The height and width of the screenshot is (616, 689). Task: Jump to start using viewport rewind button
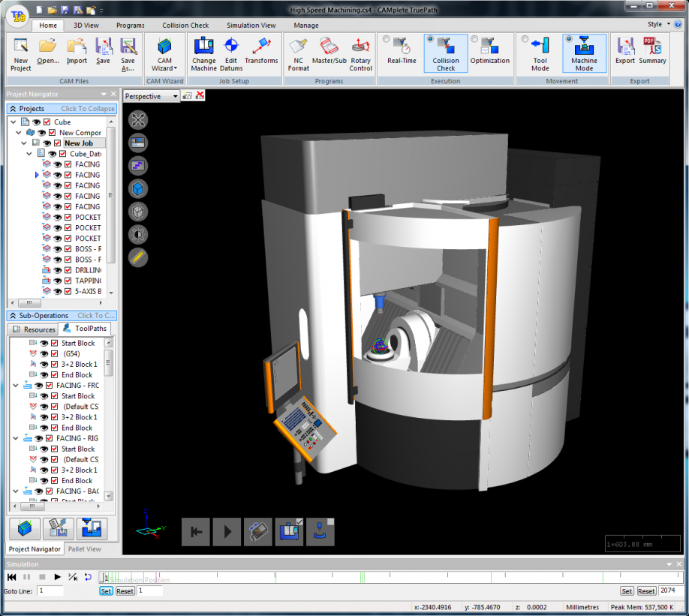point(196,532)
